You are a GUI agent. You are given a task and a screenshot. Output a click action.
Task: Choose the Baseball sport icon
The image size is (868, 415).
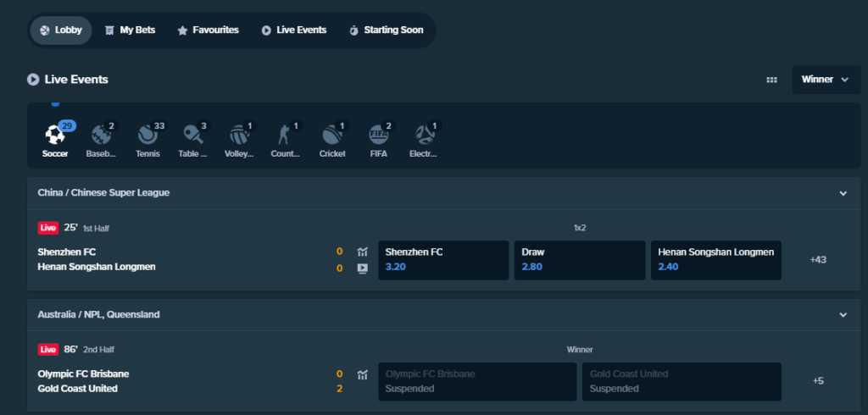coord(102,135)
